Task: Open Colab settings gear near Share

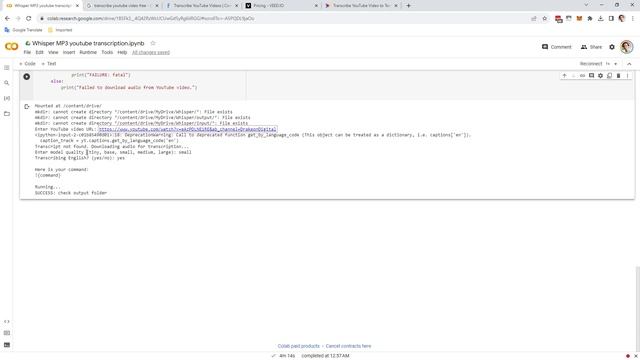Action: pyautogui.click(x=612, y=47)
